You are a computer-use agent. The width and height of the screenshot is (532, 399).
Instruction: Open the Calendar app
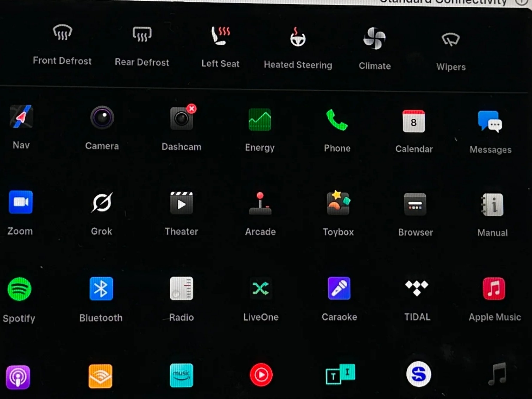(x=414, y=121)
